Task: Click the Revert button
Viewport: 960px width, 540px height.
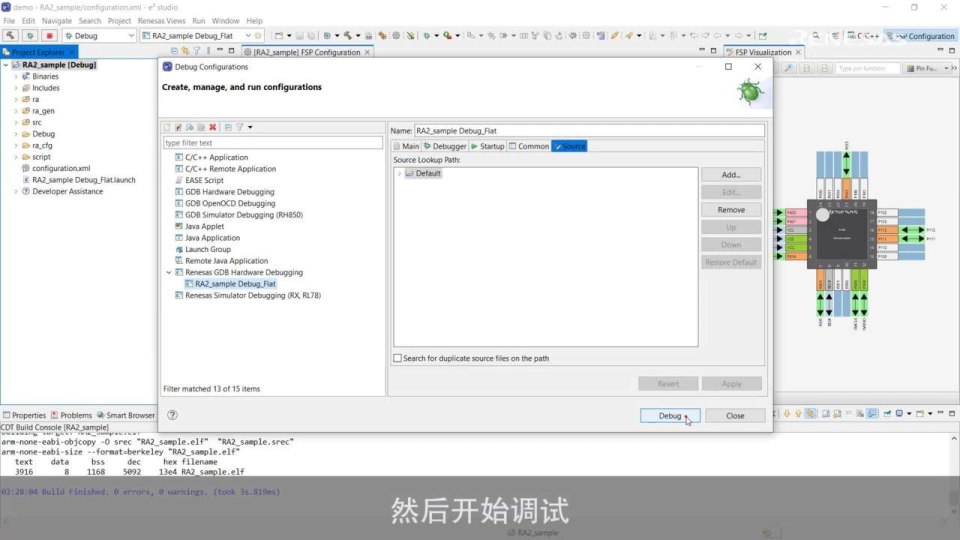Action: coord(668,384)
